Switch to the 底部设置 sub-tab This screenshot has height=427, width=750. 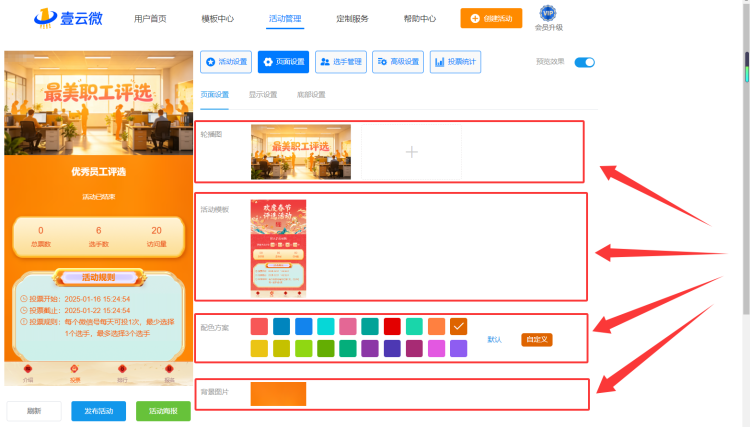point(311,95)
